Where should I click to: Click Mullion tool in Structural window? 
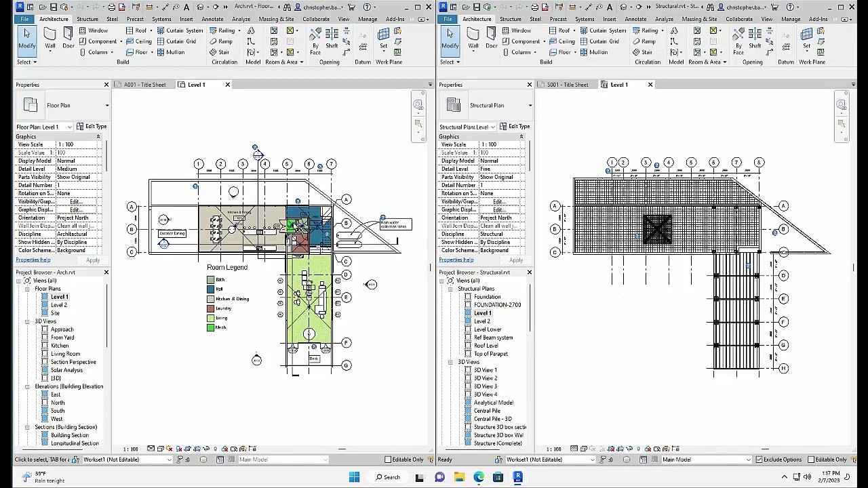tap(593, 52)
